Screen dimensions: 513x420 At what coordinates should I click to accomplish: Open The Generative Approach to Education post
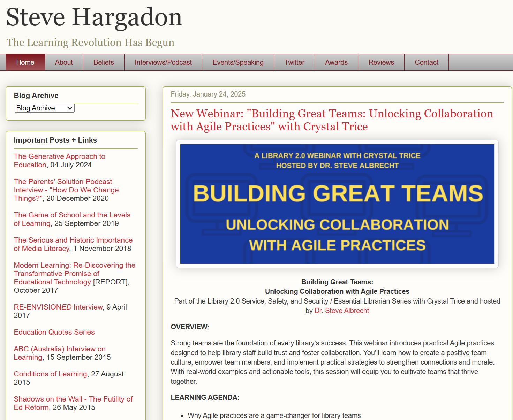[59, 156]
